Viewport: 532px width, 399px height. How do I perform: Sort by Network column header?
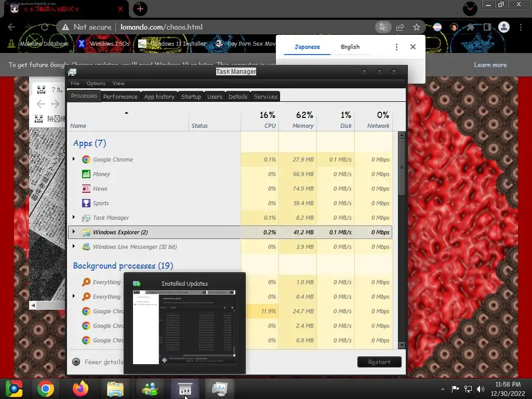coord(374,120)
